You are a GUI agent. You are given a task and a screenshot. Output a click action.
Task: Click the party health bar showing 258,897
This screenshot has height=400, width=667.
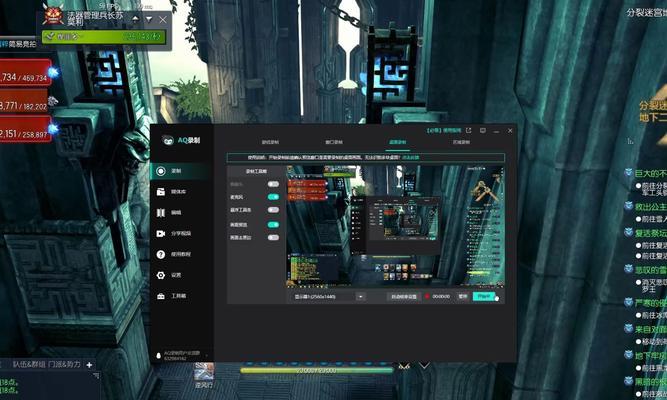(x=25, y=129)
